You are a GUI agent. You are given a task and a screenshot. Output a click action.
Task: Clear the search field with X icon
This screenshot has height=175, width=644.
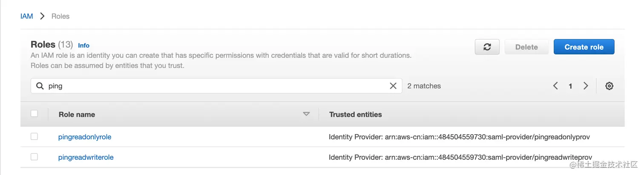[393, 86]
